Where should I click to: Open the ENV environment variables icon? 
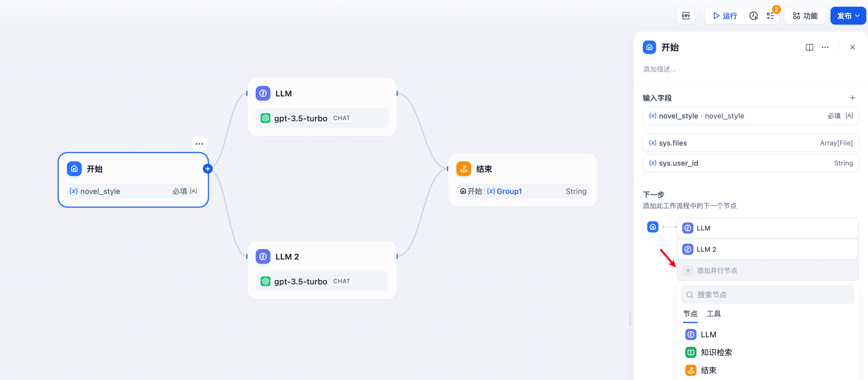point(685,16)
